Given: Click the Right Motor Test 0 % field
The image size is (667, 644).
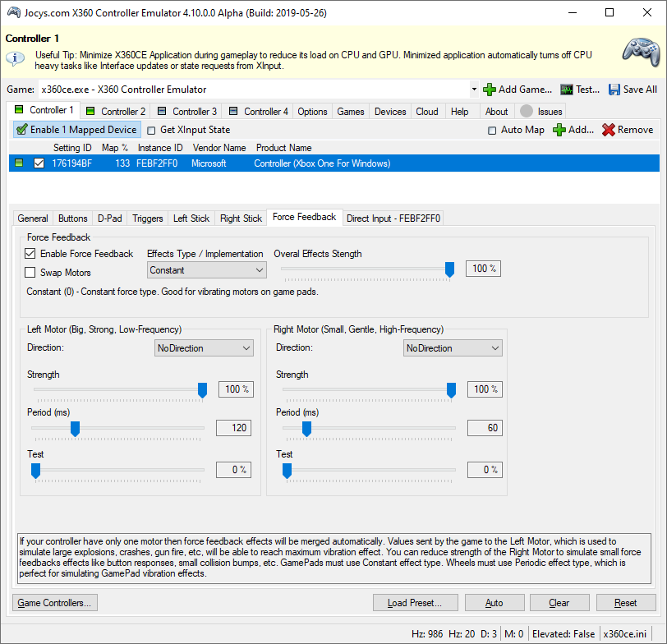Looking at the screenshot, I should pos(485,470).
